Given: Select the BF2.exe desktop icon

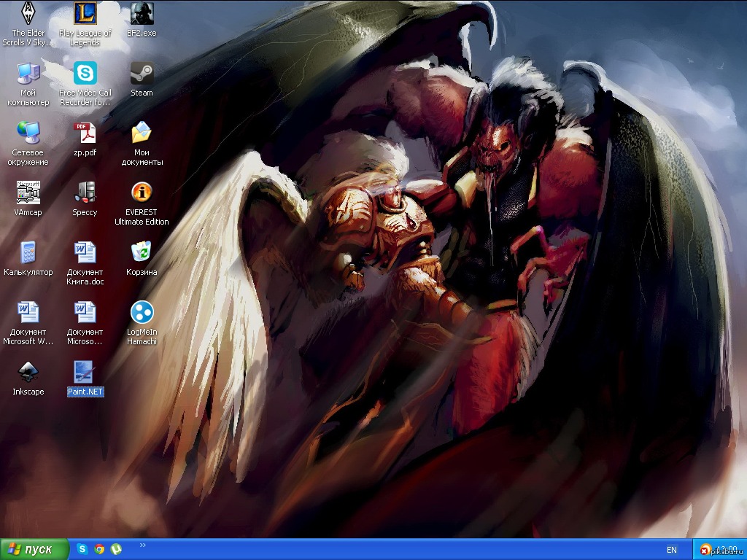Looking at the screenshot, I should (142, 14).
